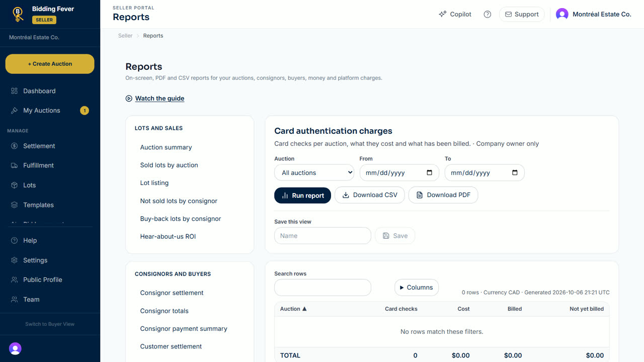Open the To date calendar picker

[x=515, y=172]
